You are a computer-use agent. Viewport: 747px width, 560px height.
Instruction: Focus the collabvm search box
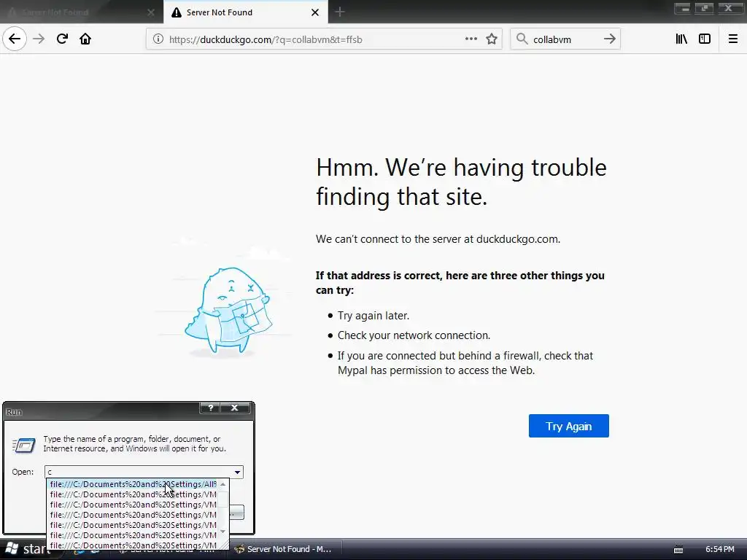[x=565, y=39]
